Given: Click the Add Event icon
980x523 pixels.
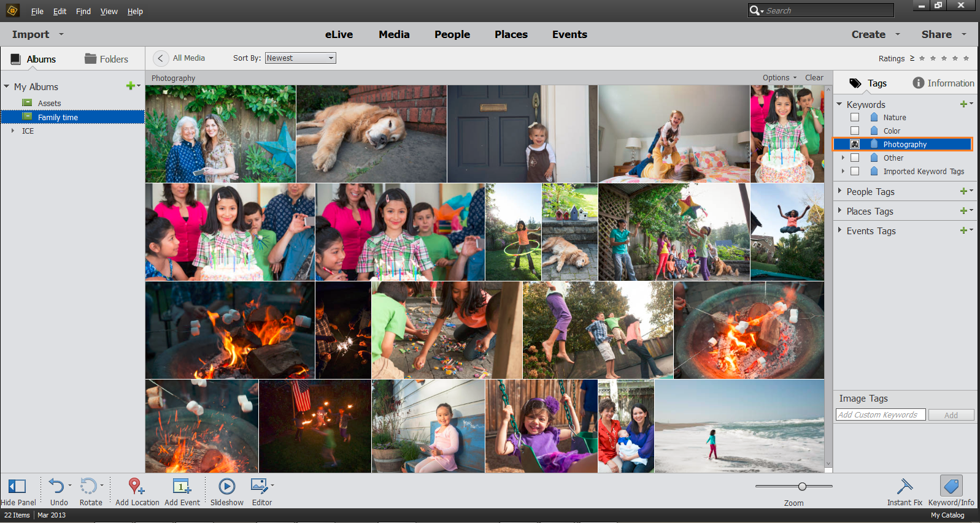Looking at the screenshot, I should coord(181,487).
